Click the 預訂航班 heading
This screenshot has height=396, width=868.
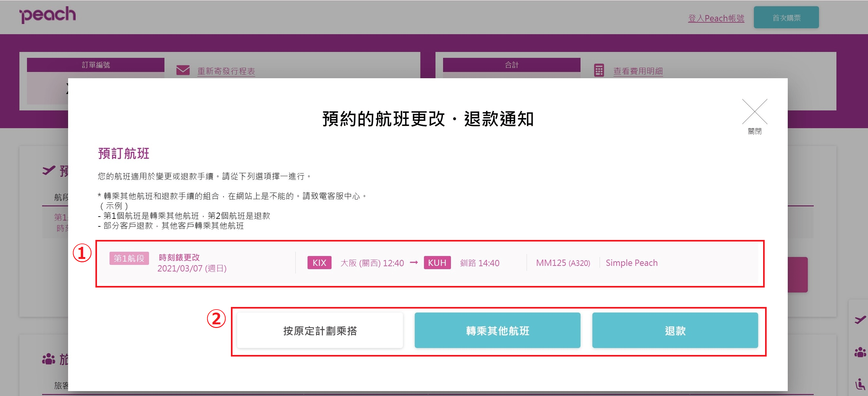click(x=124, y=153)
